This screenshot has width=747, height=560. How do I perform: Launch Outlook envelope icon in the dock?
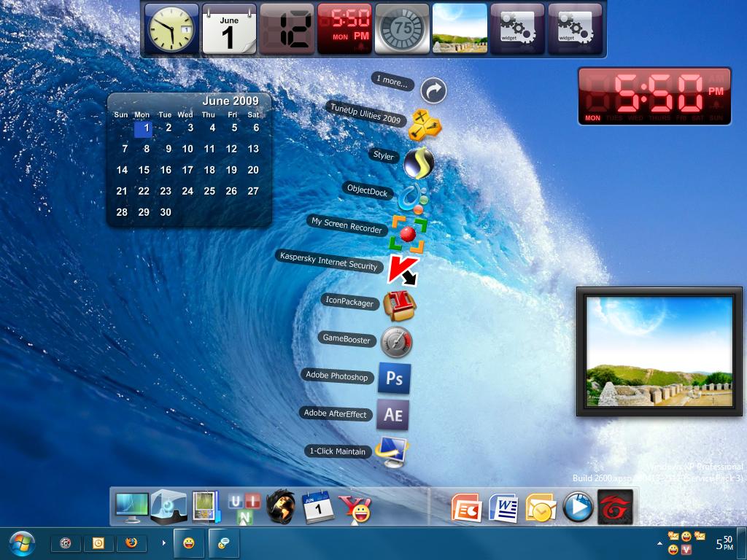coord(541,508)
